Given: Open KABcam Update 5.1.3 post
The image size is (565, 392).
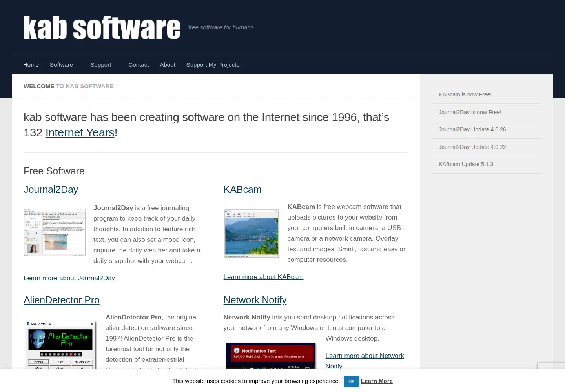Looking at the screenshot, I should pyautogui.click(x=466, y=164).
